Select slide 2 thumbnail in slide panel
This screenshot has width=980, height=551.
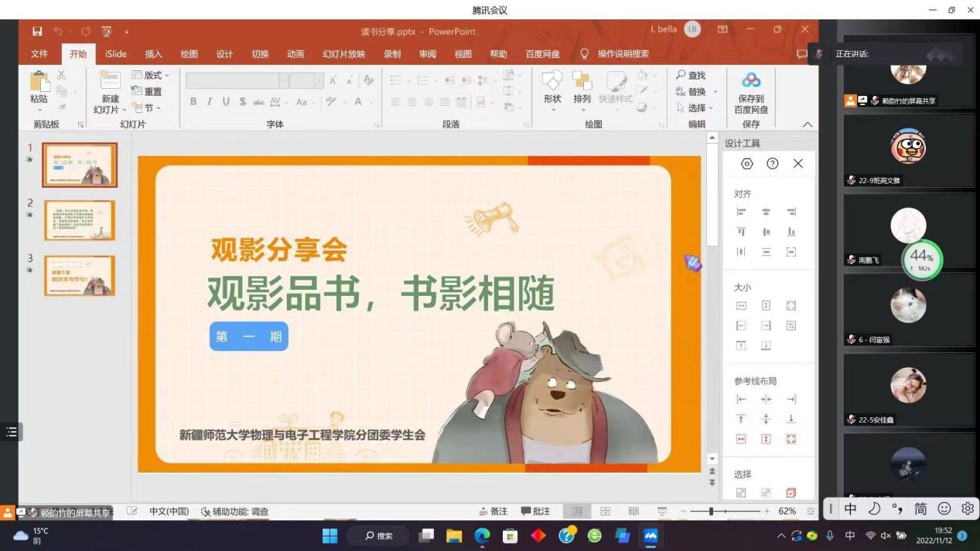pyautogui.click(x=80, y=220)
